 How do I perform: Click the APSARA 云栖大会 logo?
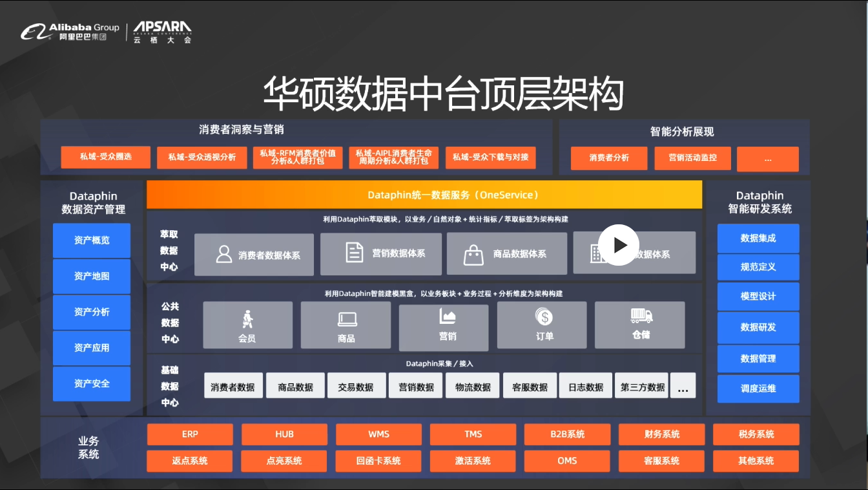(162, 32)
